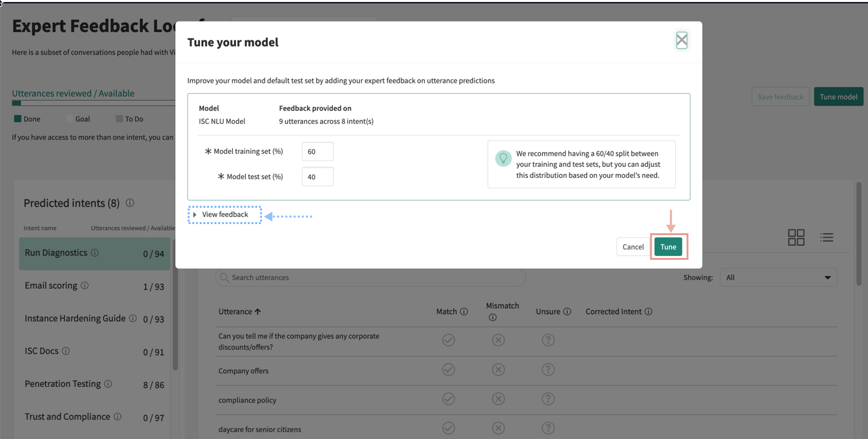Mark daycare for senior citizens as Match

click(x=448, y=428)
